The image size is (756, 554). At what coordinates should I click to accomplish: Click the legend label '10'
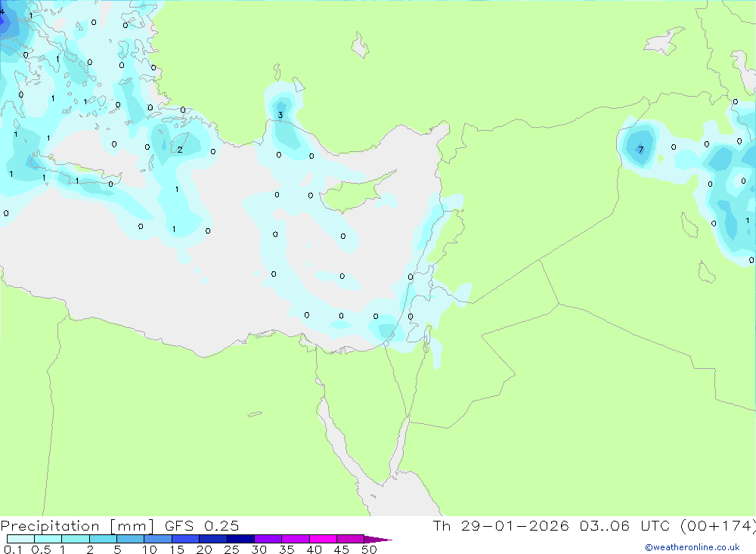pos(150,549)
